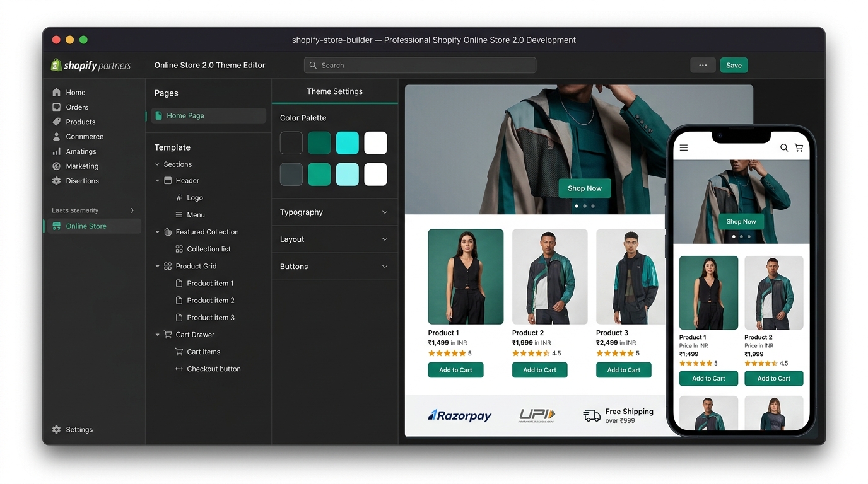Pick the dark green swatch in first palette row
Image resolution: width=868 pixels, height=484 pixels.
(319, 143)
